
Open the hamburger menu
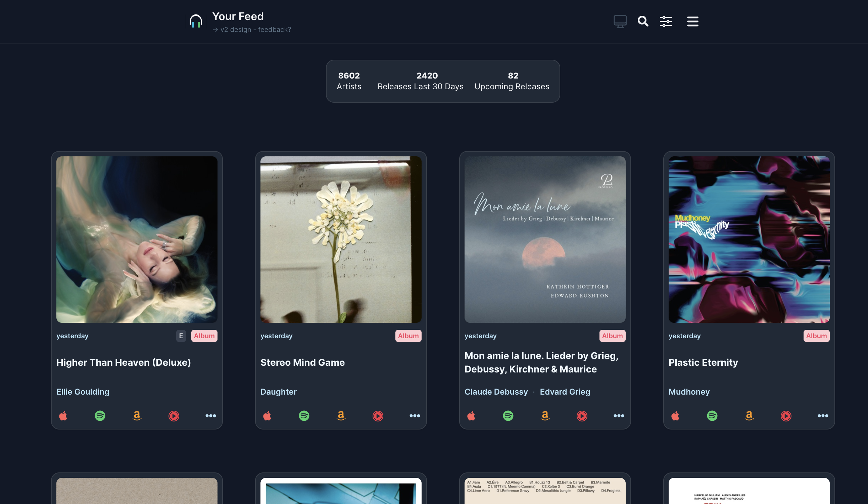point(693,21)
